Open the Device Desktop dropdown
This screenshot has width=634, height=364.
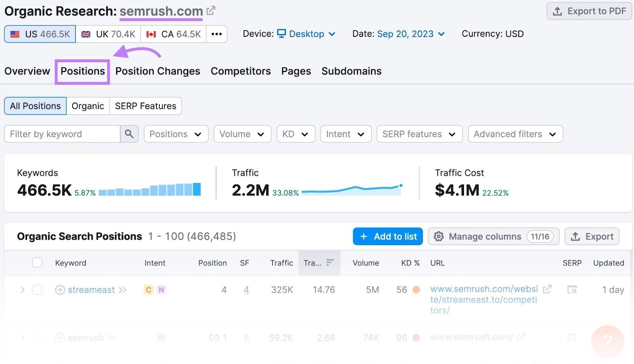(306, 34)
